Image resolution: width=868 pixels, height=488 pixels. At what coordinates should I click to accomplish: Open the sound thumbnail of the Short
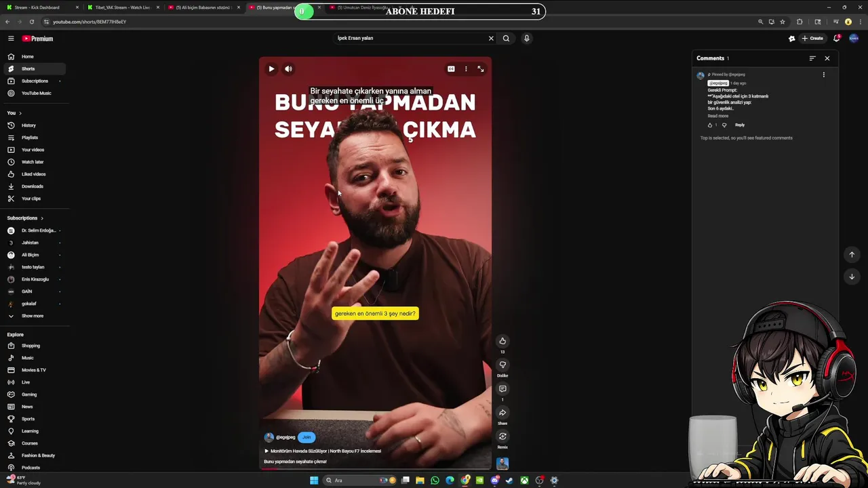(x=502, y=464)
